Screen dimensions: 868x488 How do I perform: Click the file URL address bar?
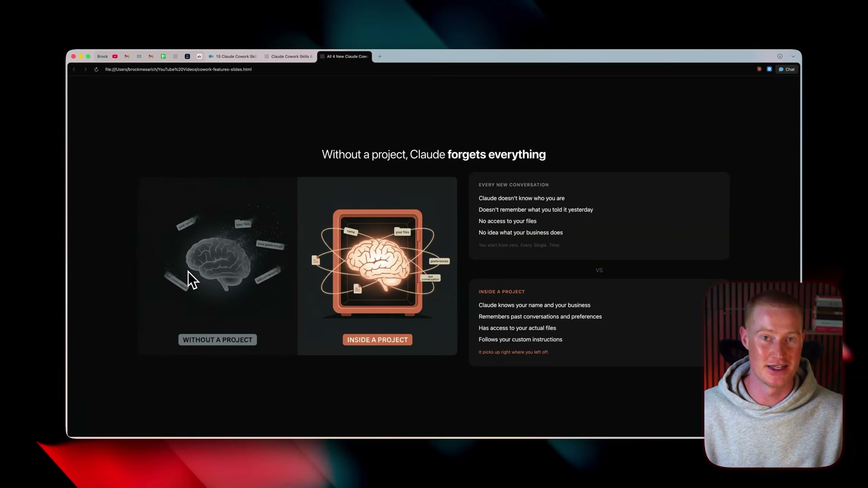[178, 70]
